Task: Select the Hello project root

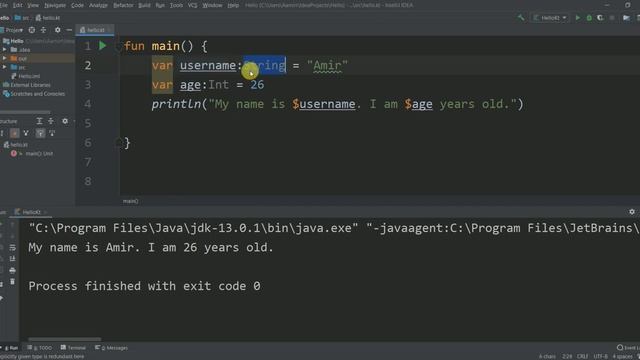Action: [x=13, y=41]
